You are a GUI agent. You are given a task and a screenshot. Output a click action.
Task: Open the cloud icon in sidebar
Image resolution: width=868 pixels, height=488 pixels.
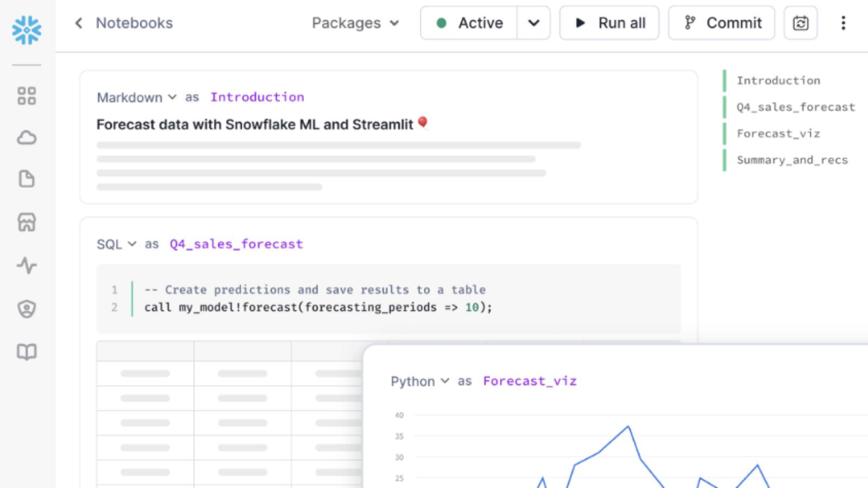pyautogui.click(x=27, y=138)
